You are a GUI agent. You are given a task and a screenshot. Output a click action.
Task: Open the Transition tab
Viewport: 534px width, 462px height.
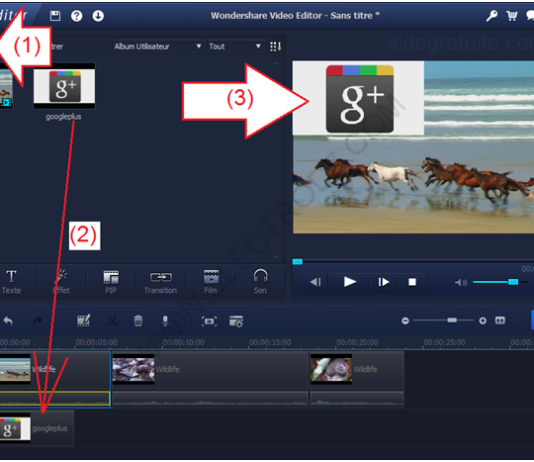160,282
